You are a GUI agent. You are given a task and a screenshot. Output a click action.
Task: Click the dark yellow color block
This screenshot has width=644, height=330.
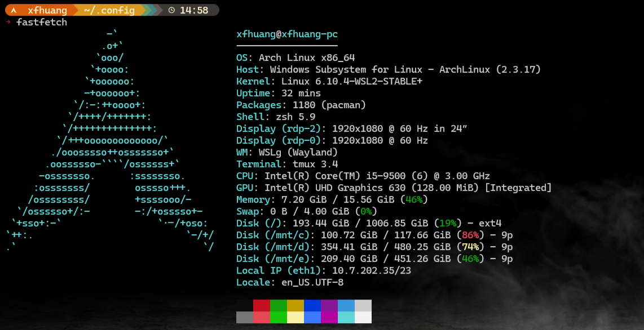[x=295, y=305]
